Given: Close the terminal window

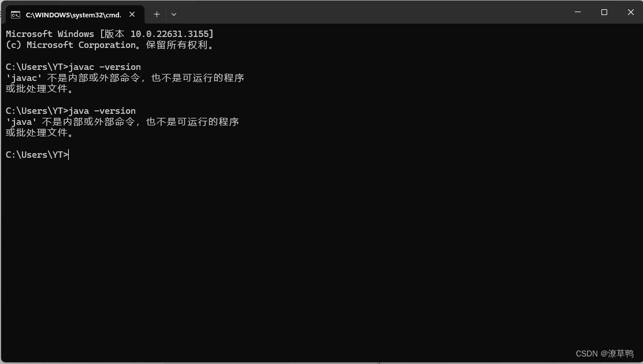Looking at the screenshot, I should pyautogui.click(x=631, y=12).
